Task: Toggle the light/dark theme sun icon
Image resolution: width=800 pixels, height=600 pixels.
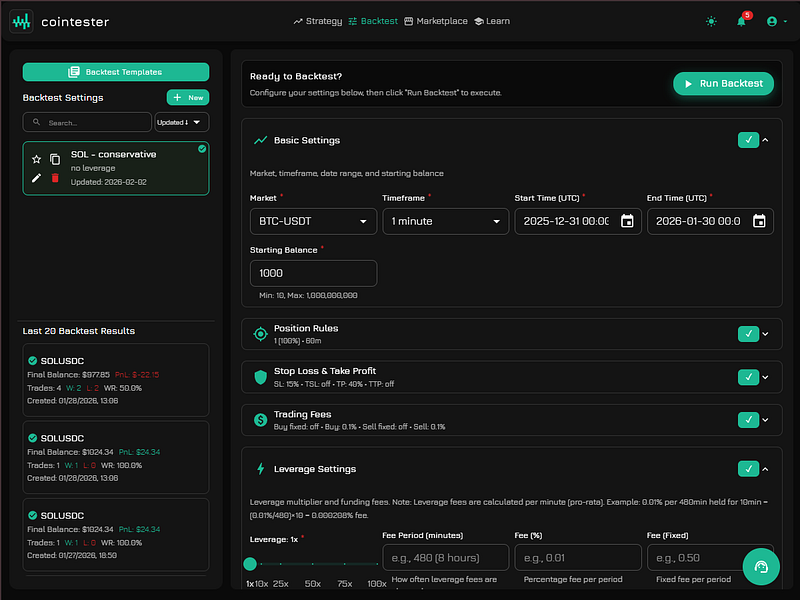Action: click(711, 21)
